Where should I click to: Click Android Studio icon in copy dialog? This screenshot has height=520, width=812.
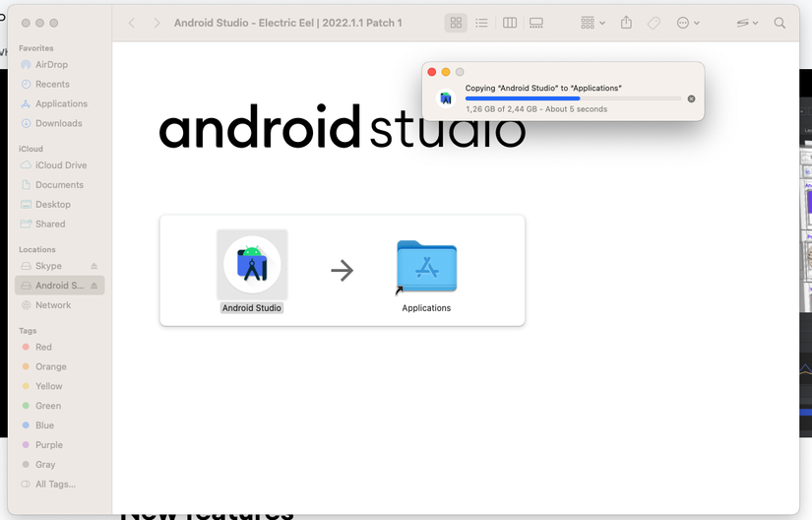tap(445, 98)
